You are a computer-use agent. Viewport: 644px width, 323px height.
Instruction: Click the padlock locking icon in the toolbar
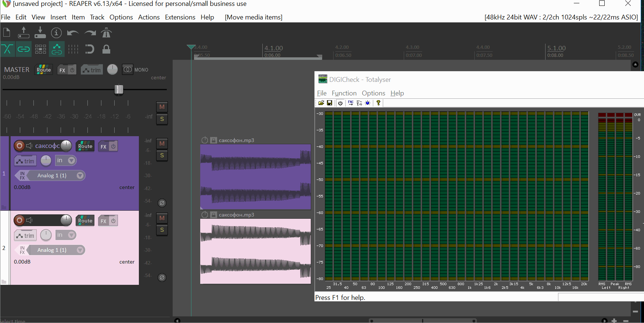[106, 49]
